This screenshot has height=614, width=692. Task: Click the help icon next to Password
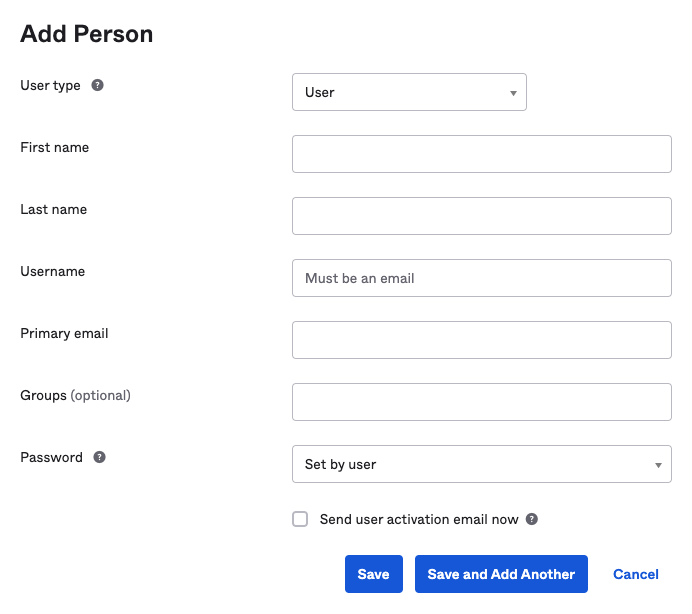pos(99,457)
